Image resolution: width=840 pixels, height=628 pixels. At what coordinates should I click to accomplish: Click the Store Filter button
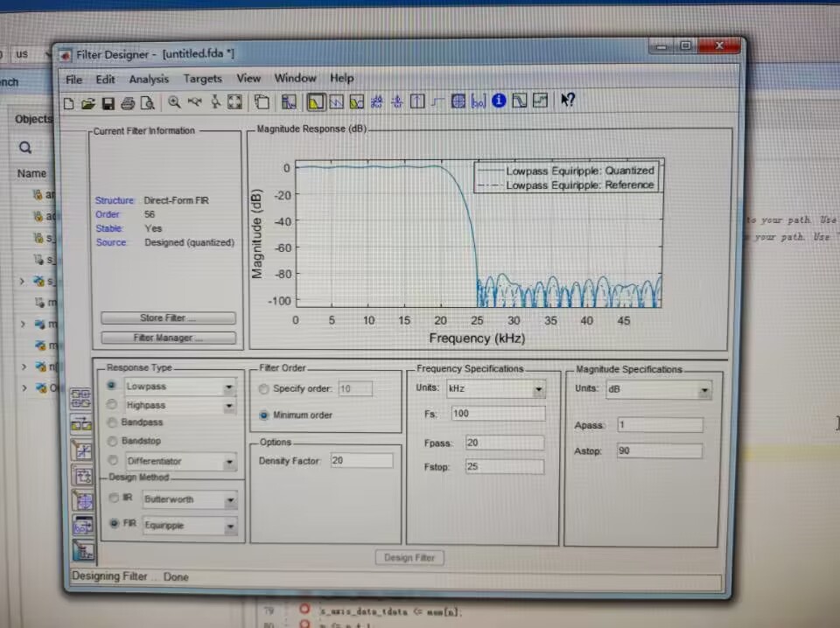coord(168,317)
